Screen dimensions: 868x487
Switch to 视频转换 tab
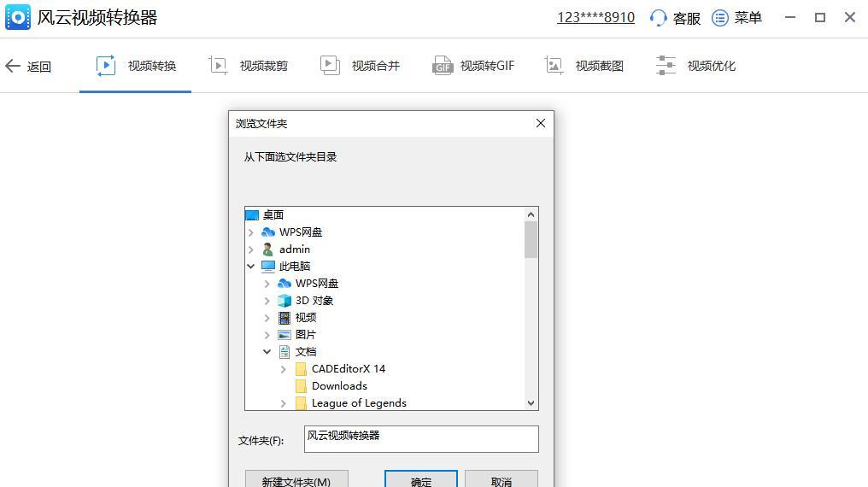136,66
